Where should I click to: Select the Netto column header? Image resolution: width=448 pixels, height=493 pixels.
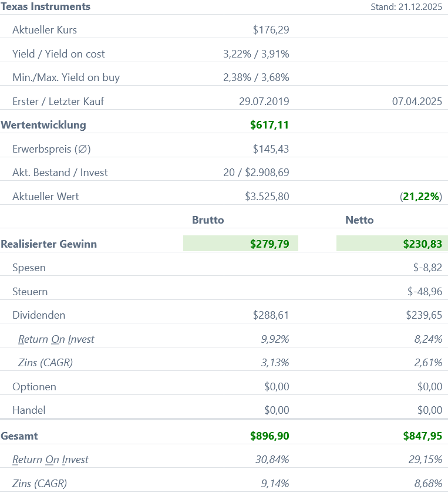[359, 220]
